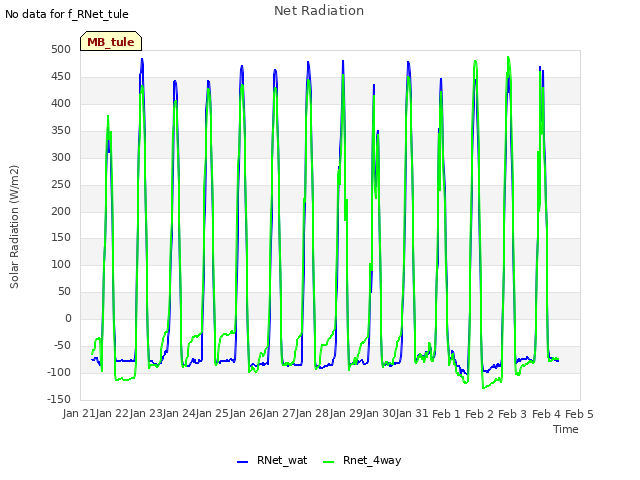Click the Feb 1 x-axis date label
Image resolution: width=640 pixels, height=480 pixels.
pos(446,414)
